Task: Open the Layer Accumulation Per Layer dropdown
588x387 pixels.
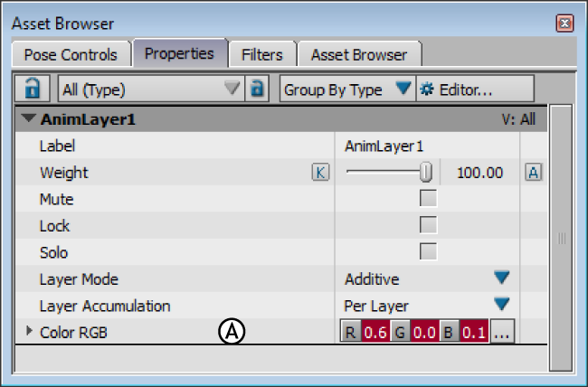Action: [501, 305]
